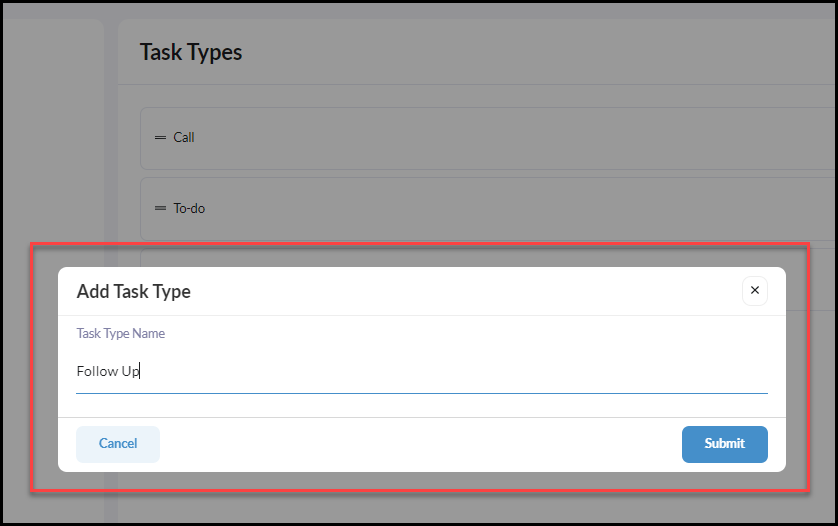Grab the drag handle beside To-do
Screen dimensions: 838x526
160,208
